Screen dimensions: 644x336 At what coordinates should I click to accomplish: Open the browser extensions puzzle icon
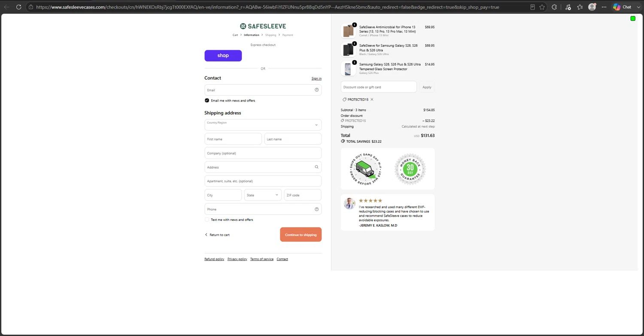pyautogui.click(x=554, y=7)
